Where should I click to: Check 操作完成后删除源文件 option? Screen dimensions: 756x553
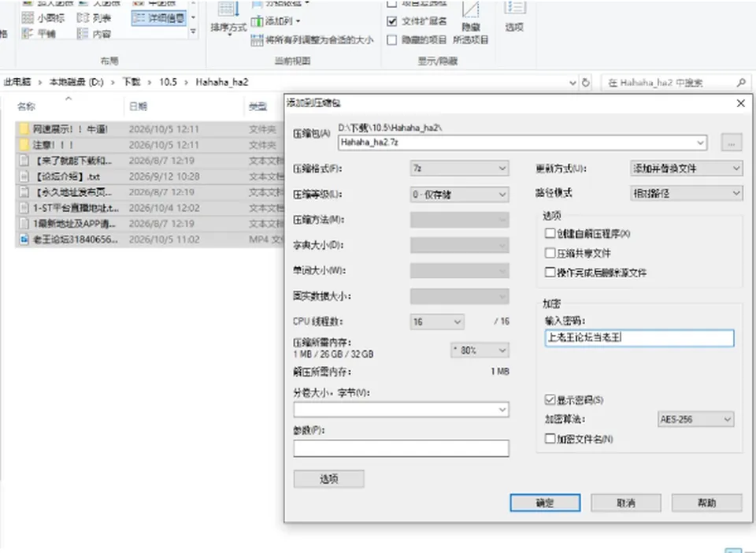(550, 273)
